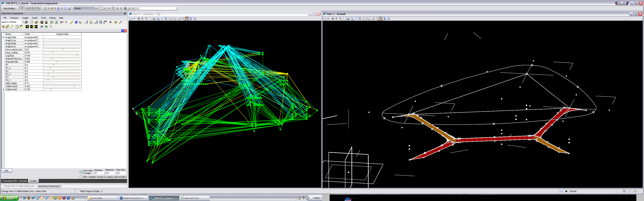Click the Save As disk icon
The width and height of the screenshot is (644, 201).
click(x=46, y=22)
